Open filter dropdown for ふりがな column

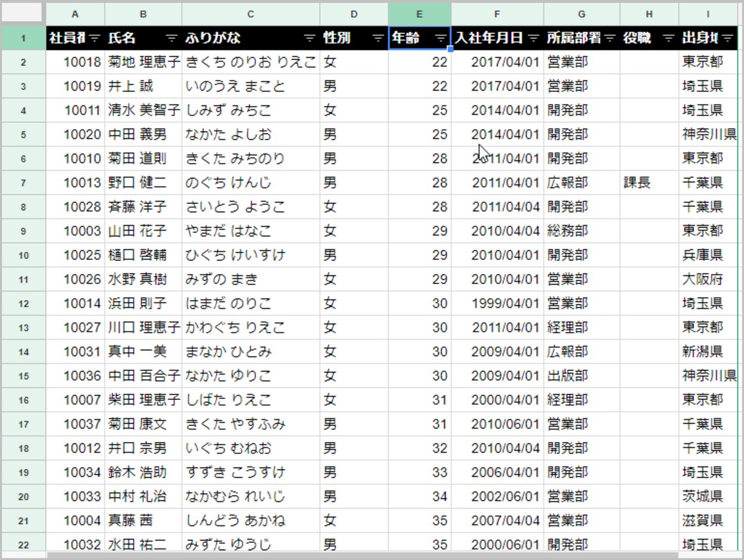click(309, 38)
